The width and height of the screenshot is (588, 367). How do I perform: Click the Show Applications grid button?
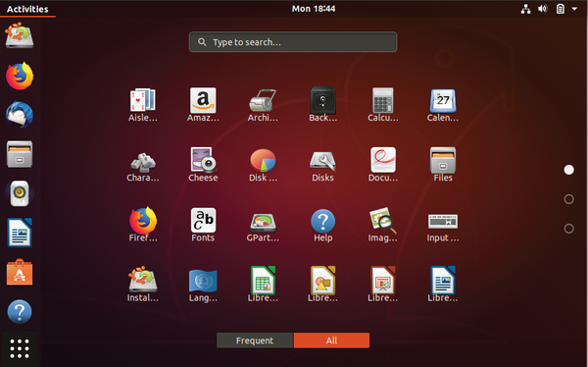click(x=20, y=348)
